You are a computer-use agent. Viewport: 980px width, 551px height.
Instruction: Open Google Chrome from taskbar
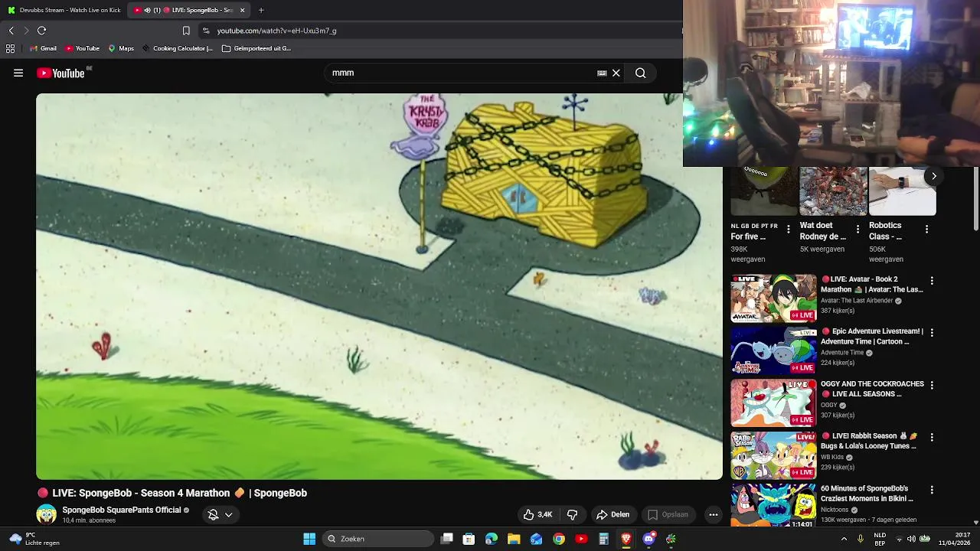pos(559,539)
